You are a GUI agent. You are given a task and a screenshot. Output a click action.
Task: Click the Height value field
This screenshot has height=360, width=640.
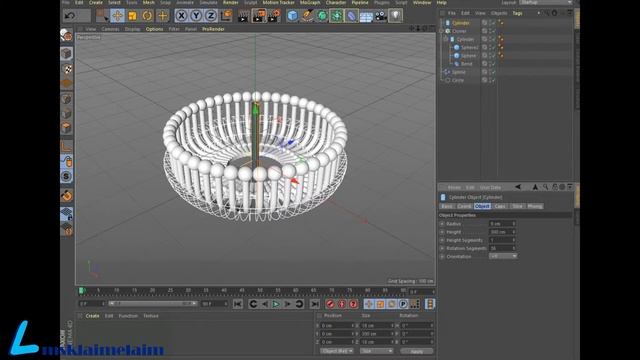click(502, 232)
